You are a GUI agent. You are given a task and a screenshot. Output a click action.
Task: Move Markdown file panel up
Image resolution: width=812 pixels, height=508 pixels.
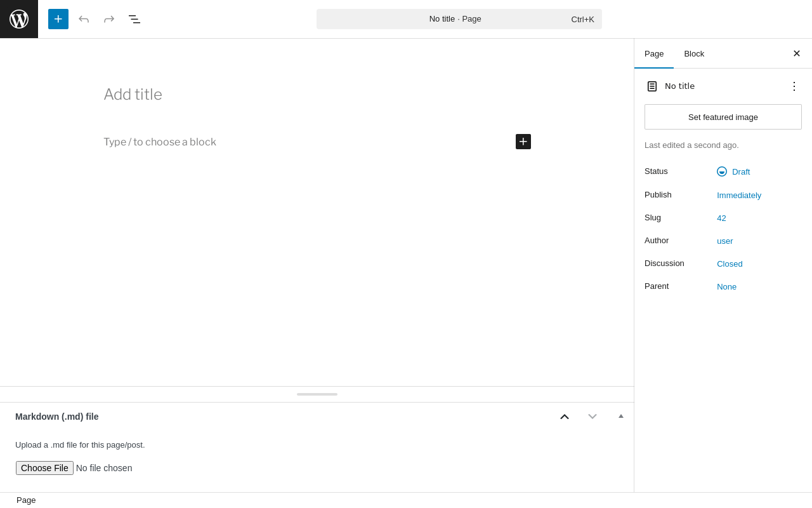(x=565, y=417)
